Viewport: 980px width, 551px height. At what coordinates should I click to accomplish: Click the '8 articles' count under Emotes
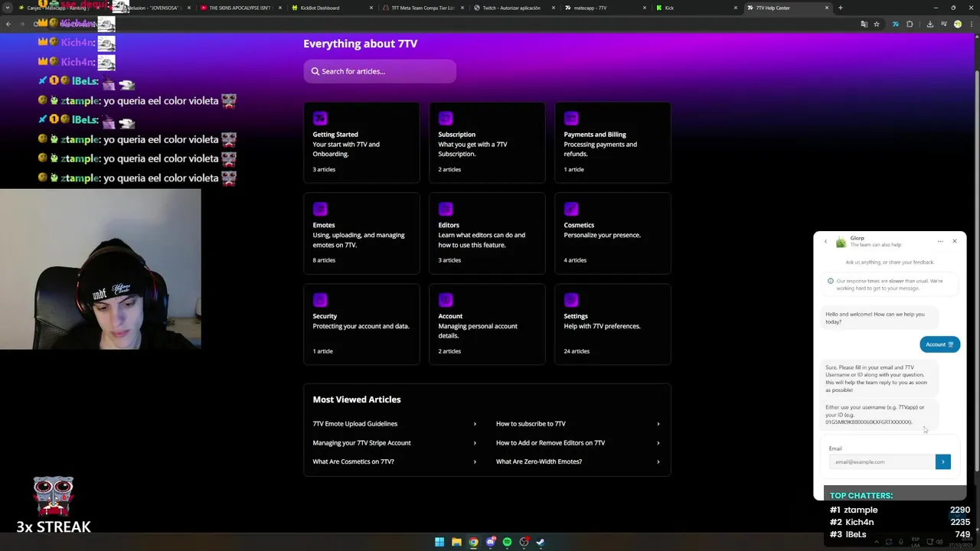click(x=324, y=260)
